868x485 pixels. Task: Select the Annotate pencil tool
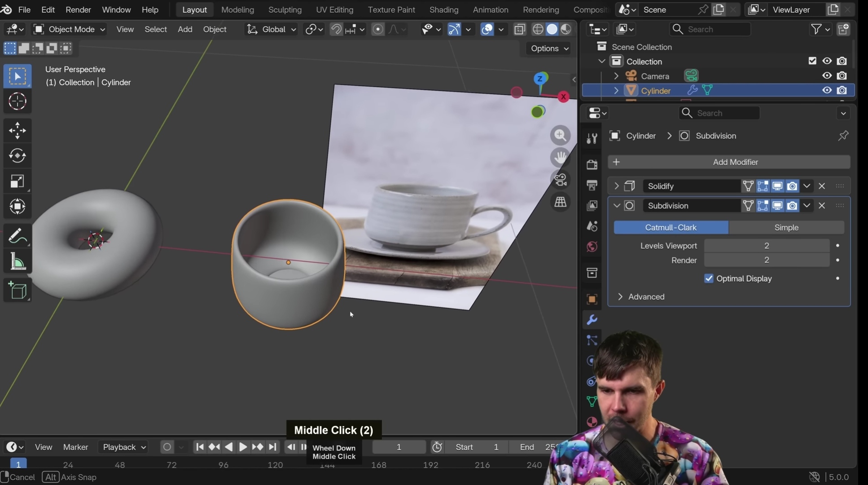coord(17,236)
